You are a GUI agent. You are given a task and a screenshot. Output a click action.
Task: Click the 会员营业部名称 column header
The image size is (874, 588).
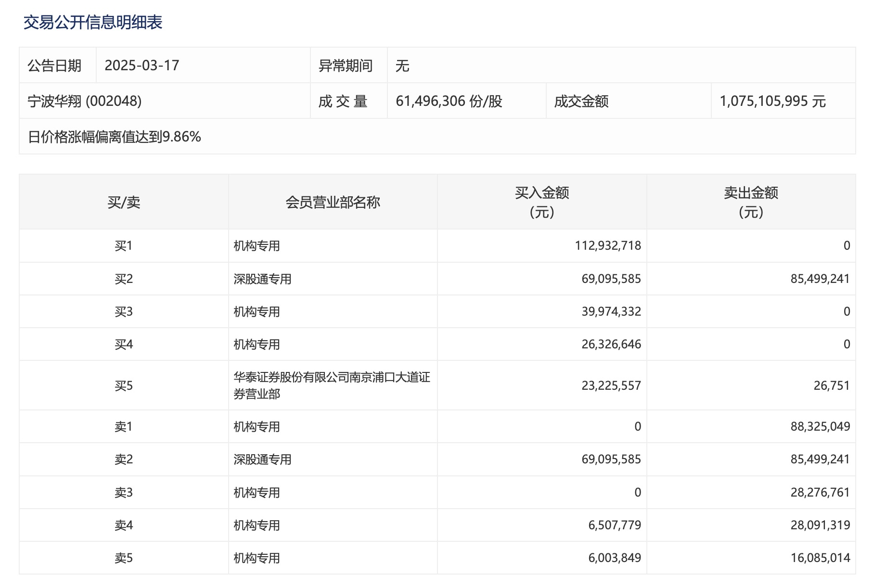click(x=333, y=202)
